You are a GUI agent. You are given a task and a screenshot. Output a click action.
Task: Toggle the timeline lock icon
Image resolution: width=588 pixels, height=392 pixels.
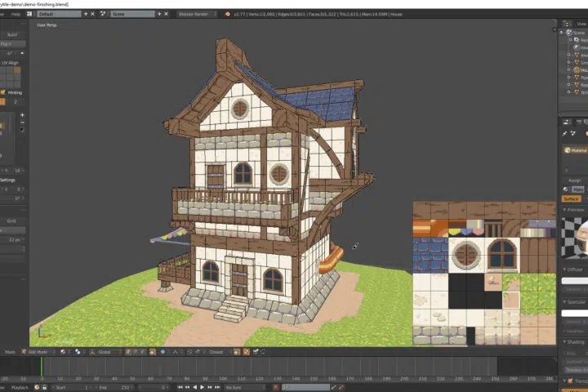click(x=44, y=387)
